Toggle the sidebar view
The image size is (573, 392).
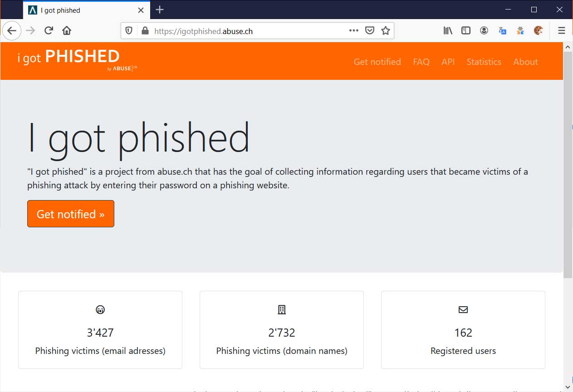pyautogui.click(x=466, y=31)
